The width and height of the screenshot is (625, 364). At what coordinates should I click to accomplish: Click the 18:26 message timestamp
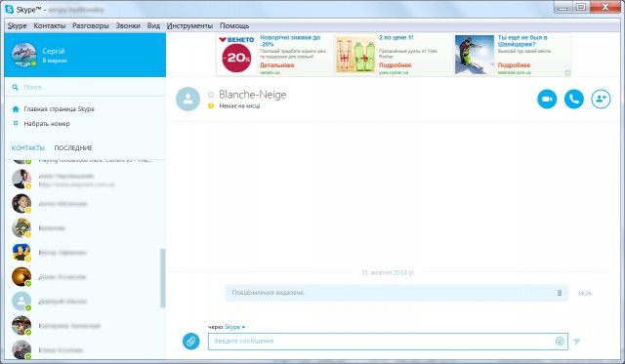584,293
